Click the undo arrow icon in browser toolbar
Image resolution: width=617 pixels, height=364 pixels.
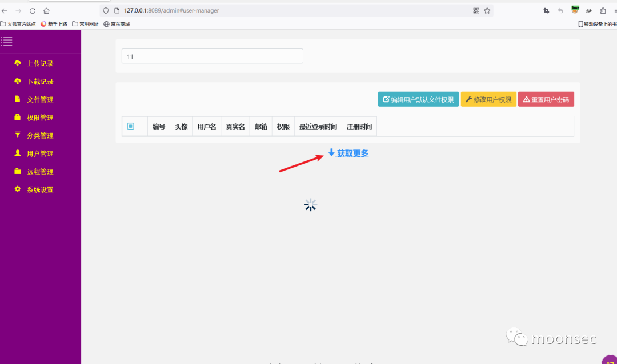click(x=560, y=11)
